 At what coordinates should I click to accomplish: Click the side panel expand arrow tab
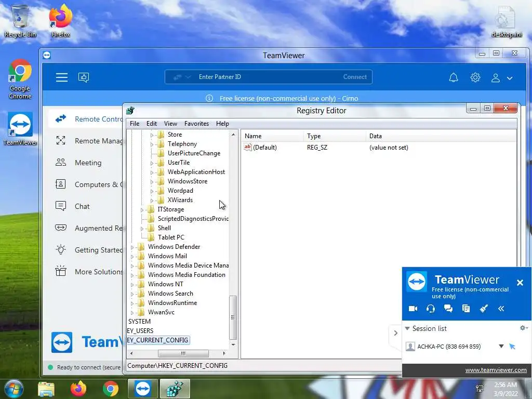(395, 333)
